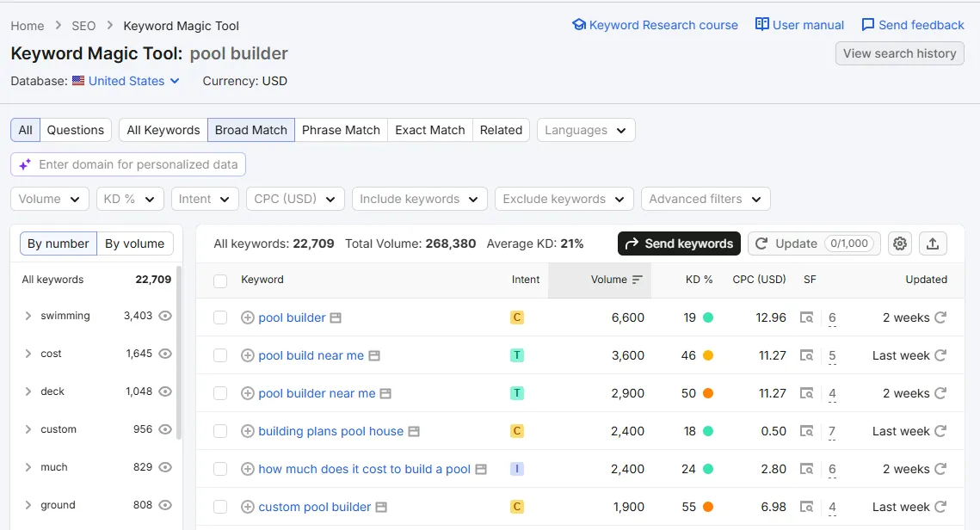Viewport: 980px width, 530px height.
Task: Click SERP snapshot icon beside 'custom pool builder'
Action: point(381,508)
